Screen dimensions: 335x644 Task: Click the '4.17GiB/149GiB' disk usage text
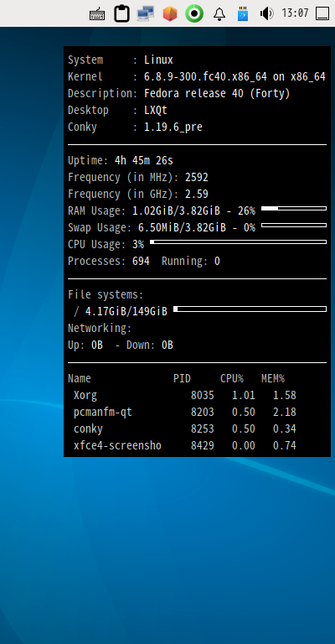[x=126, y=312]
